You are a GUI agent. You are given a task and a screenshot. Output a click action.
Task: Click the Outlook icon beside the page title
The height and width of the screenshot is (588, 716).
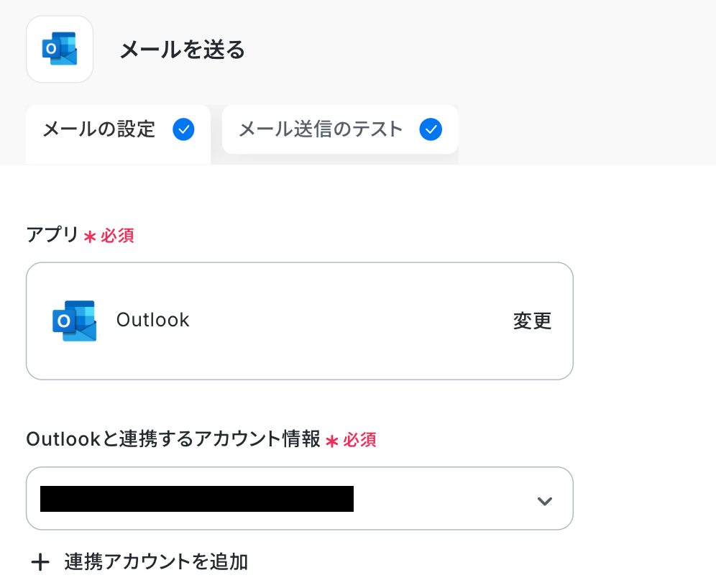click(60, 49)
